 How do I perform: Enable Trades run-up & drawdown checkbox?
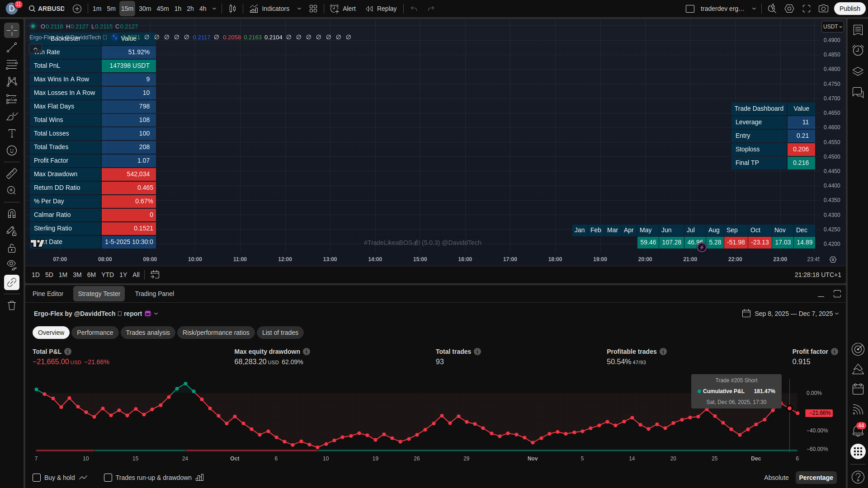point(108,478)
